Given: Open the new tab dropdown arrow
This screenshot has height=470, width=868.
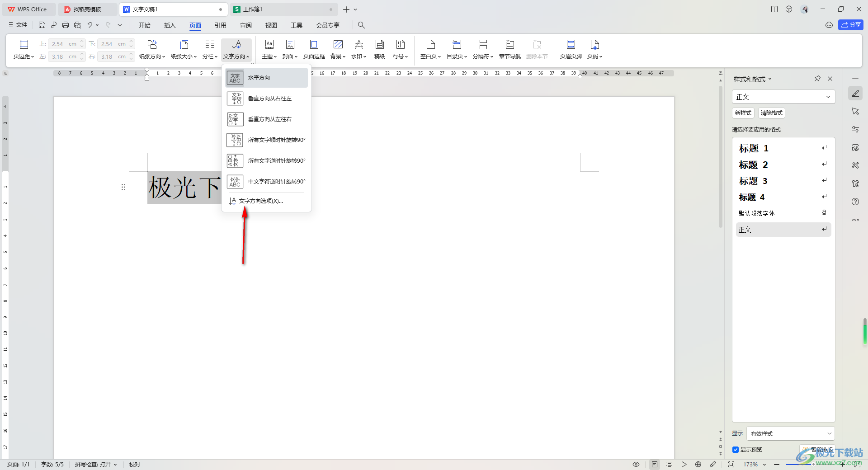Looking at the screenshot, I should (x=355, y=9).
